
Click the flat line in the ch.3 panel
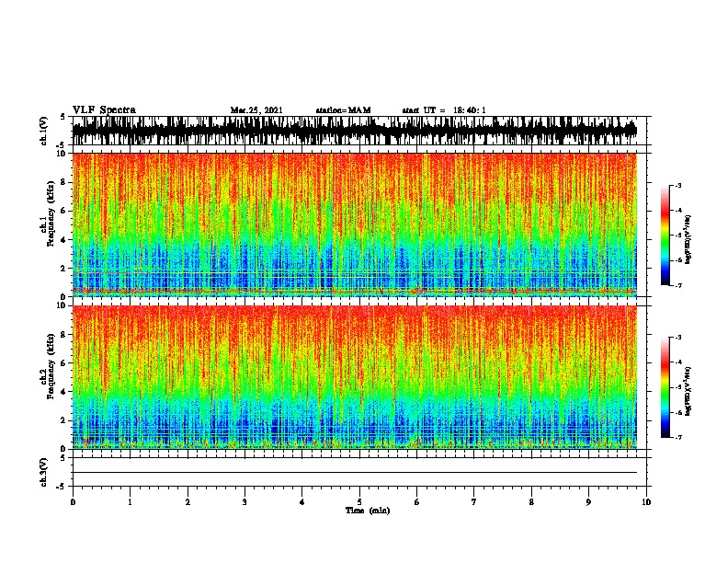(x=355, y=473)
